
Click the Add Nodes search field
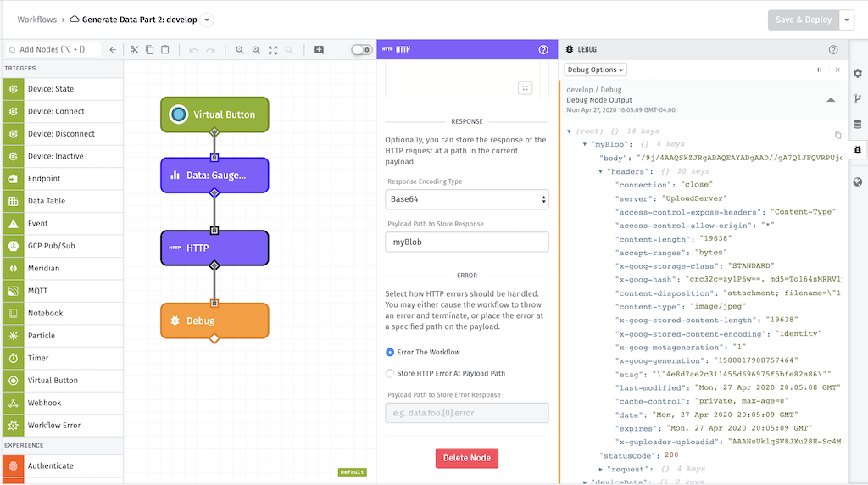tap(53, 50)
